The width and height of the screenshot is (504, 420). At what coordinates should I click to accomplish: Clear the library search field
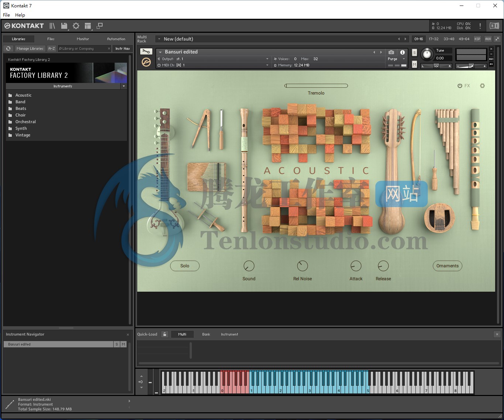pyautogui.click(x=109, y=48)
